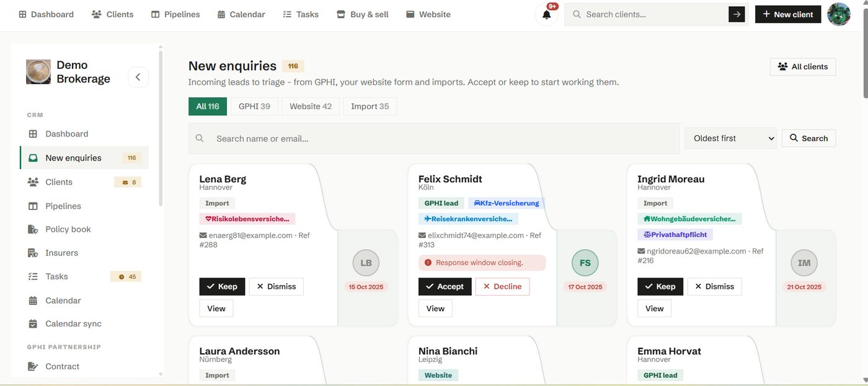Click the sidebar Pipelines columns icon
Image resolution: width=868 pixels, height=386 pixels.
[x=33, y=206]
